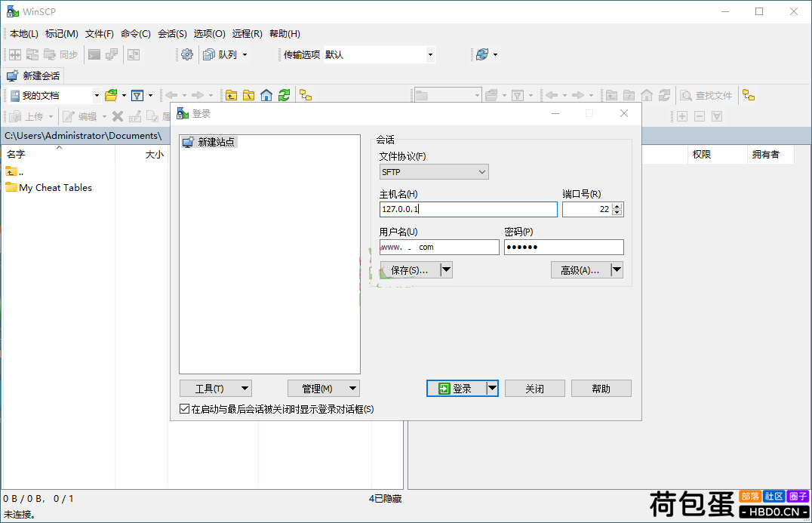Click the local panel filter icon
This screenshot has height=523, width=812.
pyautogui.click(x=137, y=95)
